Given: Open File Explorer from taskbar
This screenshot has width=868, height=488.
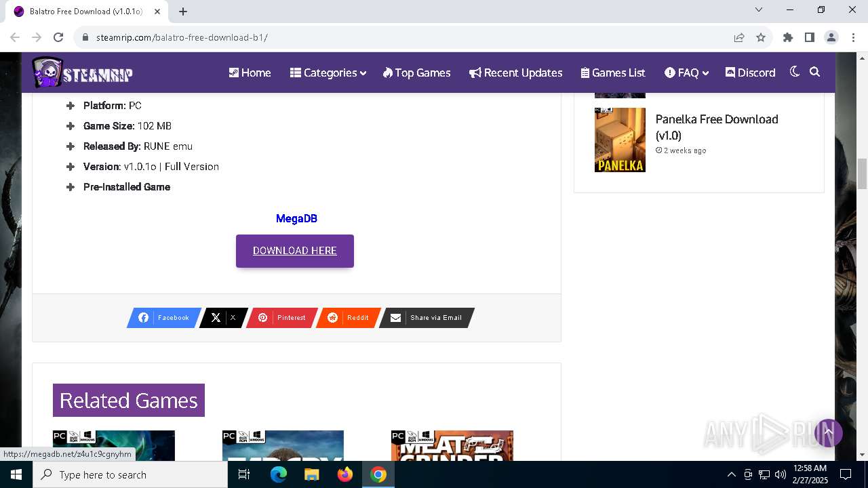Looking at the screenshot, I should point(312,474).
